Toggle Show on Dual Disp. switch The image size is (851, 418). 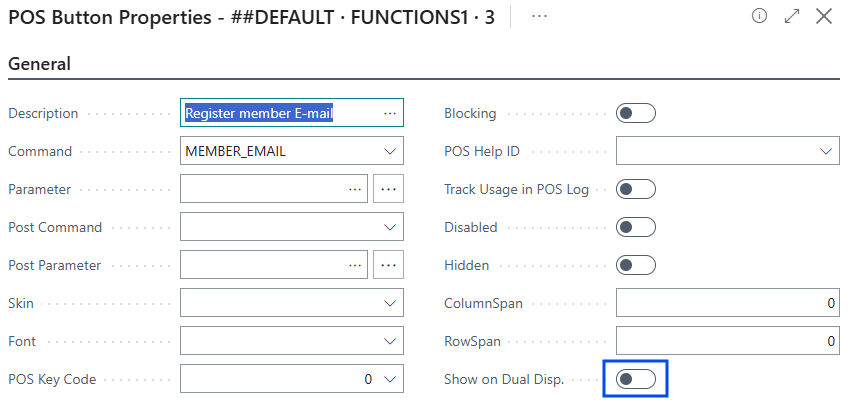(636, 379)
